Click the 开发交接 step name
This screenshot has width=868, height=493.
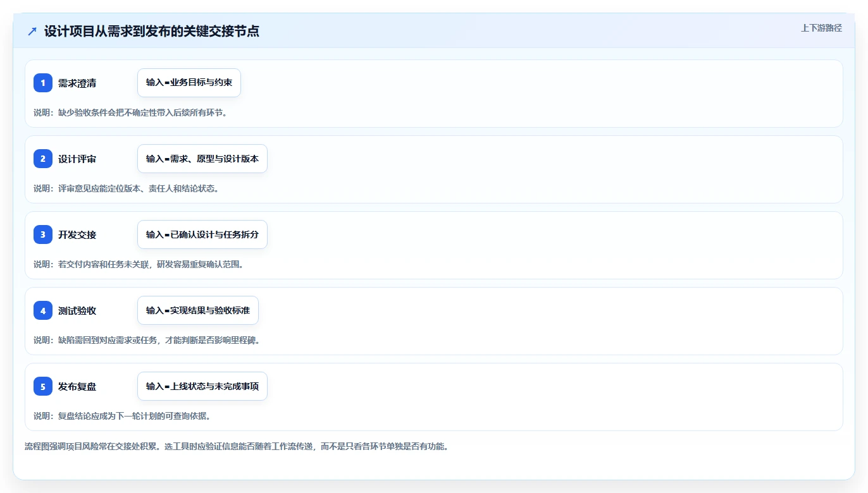point(77,235)
